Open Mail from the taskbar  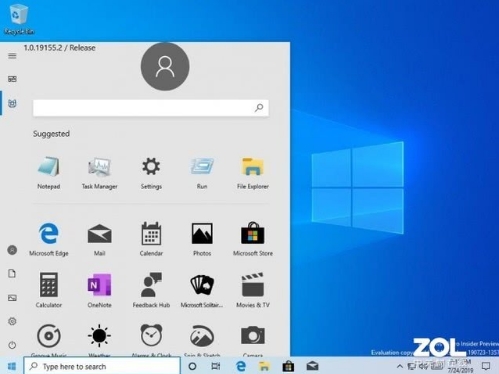click(312, 366)
